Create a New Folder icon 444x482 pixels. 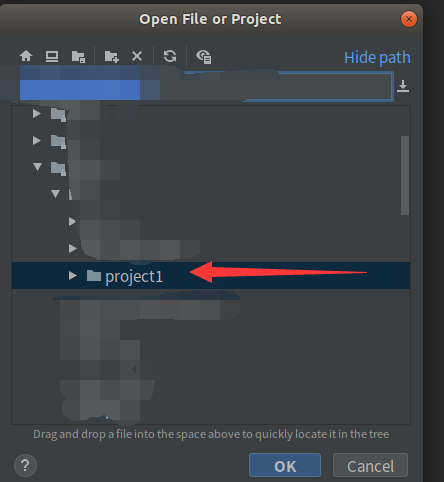(x=111, y=56)
